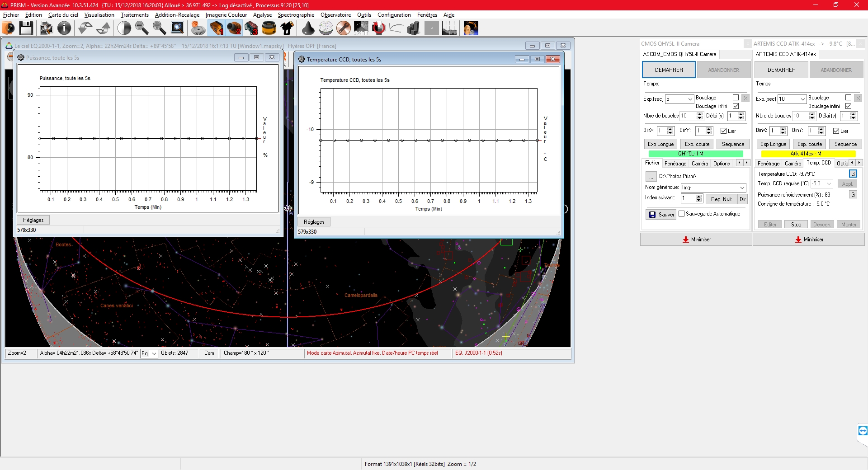Open camera 1 toolbar icon
The height and width of the screenshot is (470, 868).
pyautogui.click(x=216, y=28)
